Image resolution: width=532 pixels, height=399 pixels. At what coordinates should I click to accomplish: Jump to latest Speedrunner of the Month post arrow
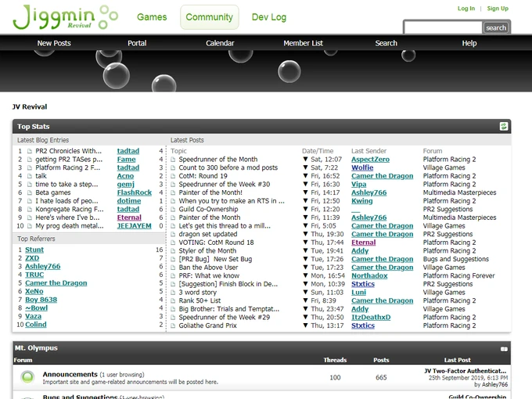(x=305, y=159)
